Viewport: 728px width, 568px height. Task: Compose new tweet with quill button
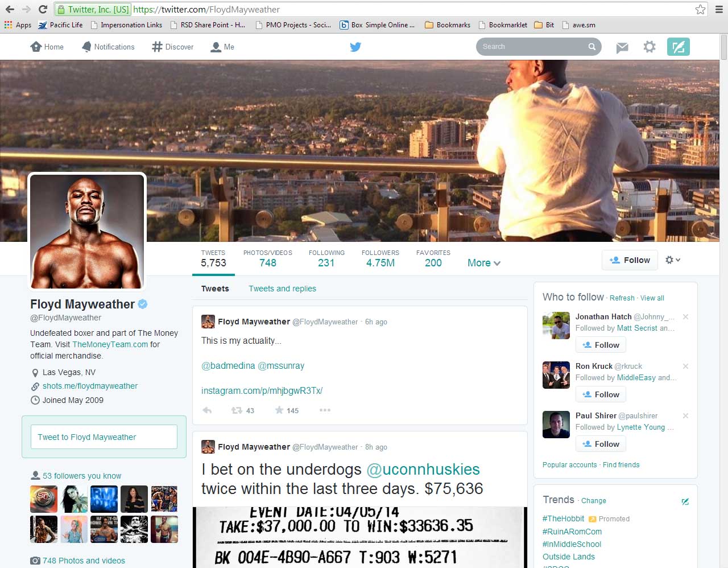[x=679, y=47]
